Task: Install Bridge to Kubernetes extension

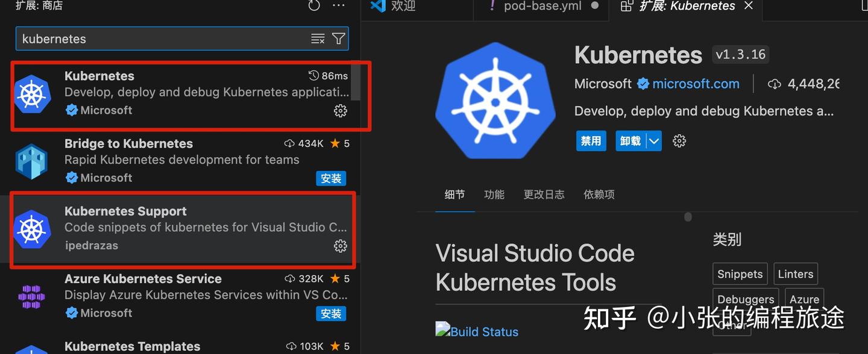Action: click(x=331, y=178)
